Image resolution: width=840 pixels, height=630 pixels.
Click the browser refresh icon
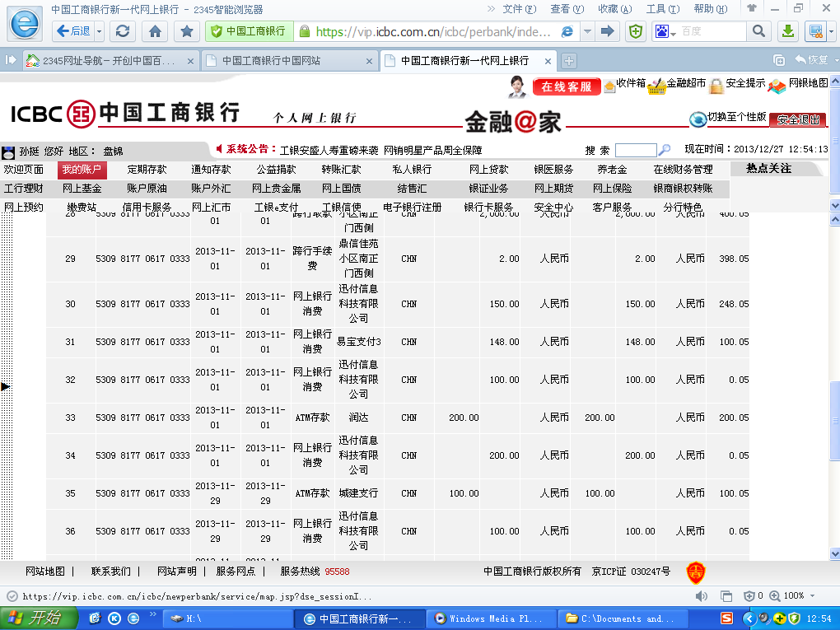click(123, 31)
